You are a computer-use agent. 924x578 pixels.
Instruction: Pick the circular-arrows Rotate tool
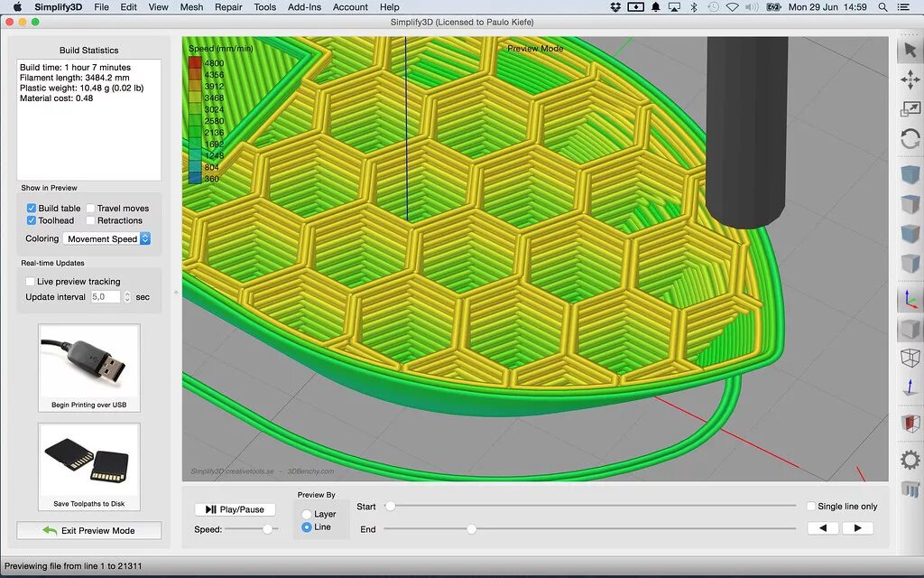tap(910, 139)
